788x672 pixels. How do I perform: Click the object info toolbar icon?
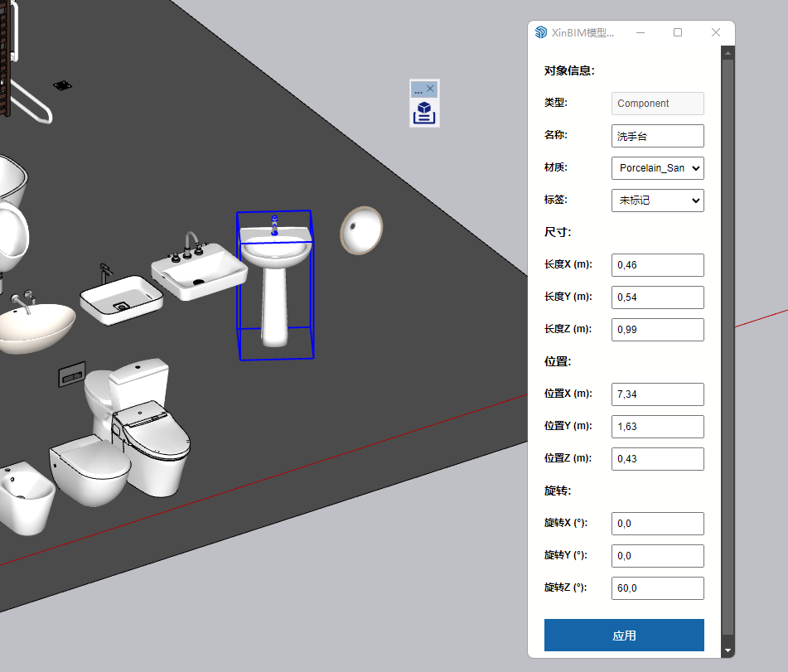coord(424,112)
